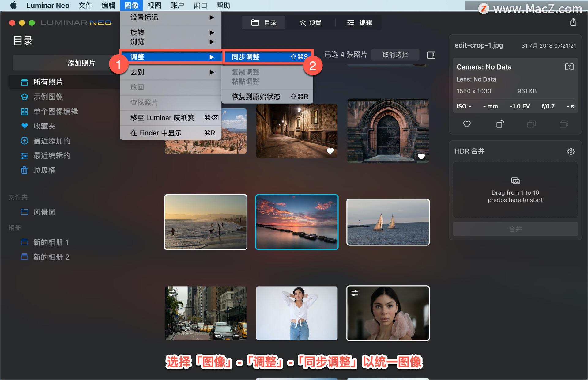Open HDR merge settings gear
This screenshot has height=380, width=588.
pos(571,151)
